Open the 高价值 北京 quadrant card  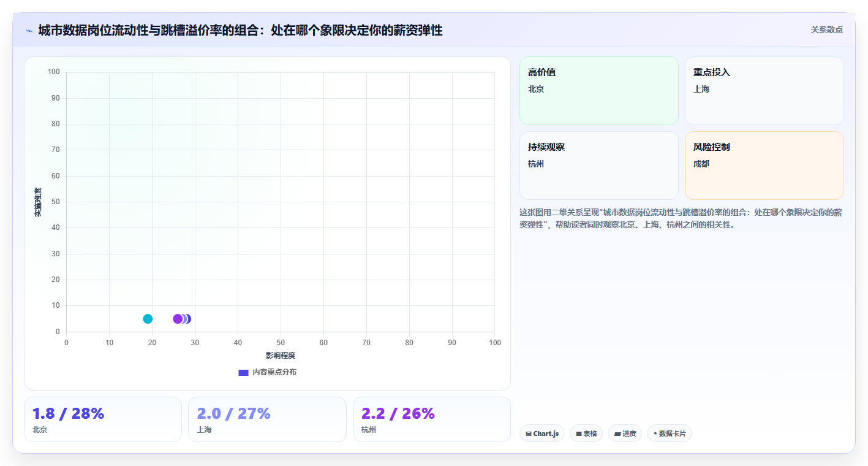599,91
